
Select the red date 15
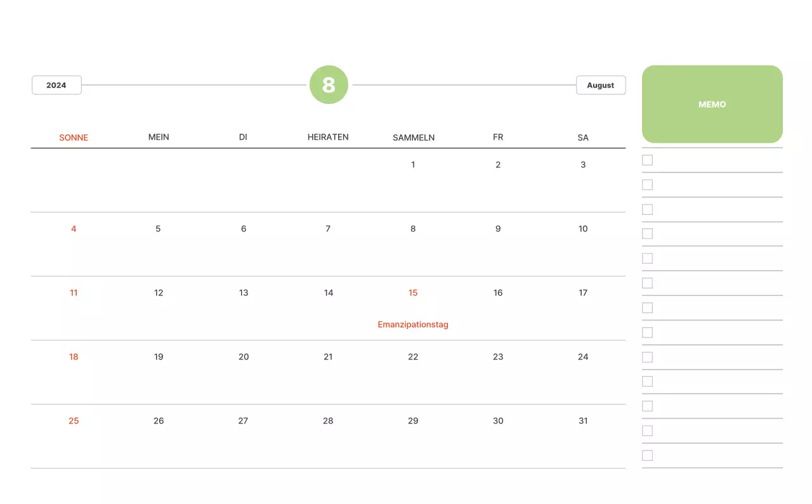click(413, 293)
